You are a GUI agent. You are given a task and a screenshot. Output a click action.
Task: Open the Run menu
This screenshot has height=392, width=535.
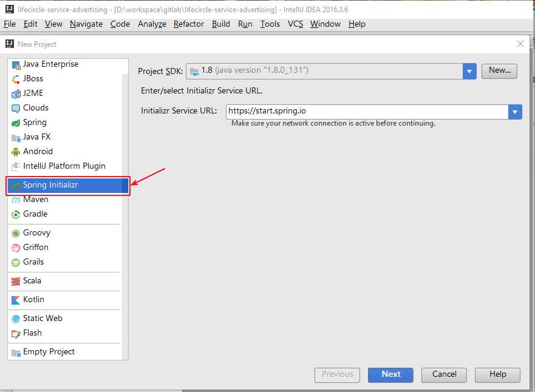click(245, 24)
